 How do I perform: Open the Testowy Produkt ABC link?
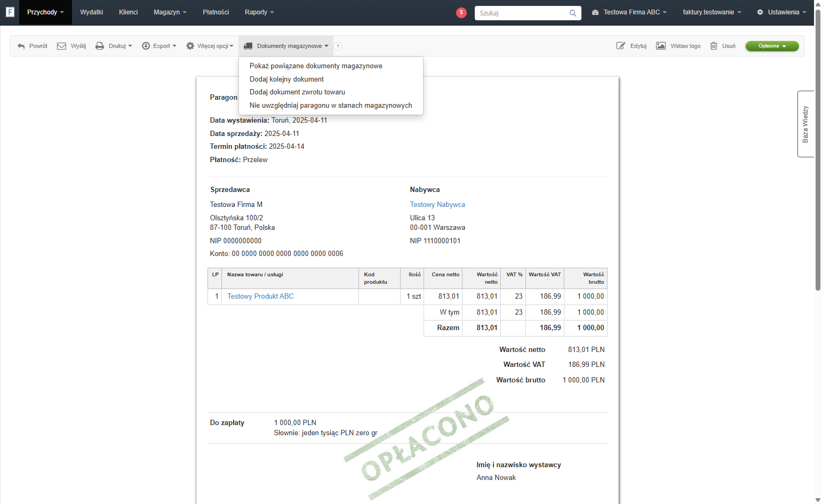[x=260, y=297]
